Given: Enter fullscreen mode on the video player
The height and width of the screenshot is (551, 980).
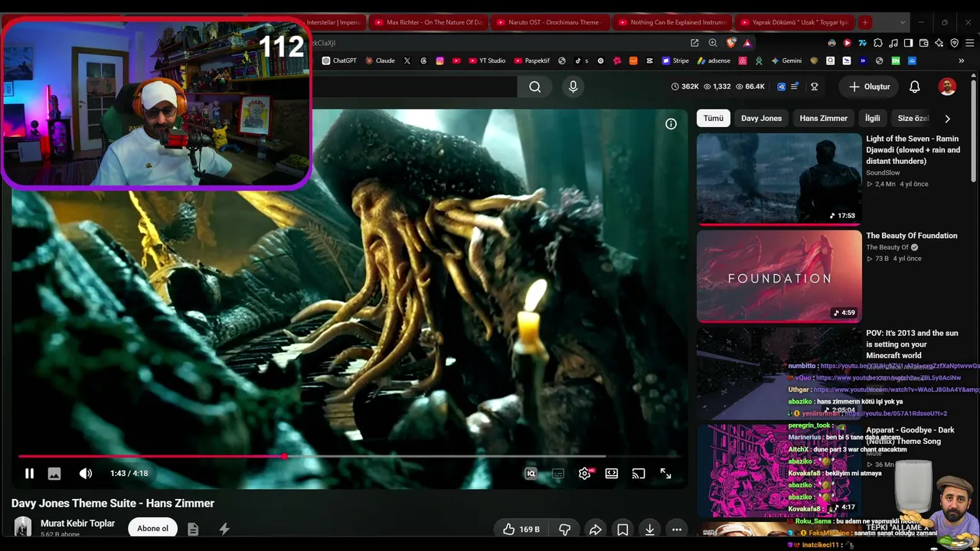Looking at the screenshot, I should pyautogui.click(x=666, y=474).
